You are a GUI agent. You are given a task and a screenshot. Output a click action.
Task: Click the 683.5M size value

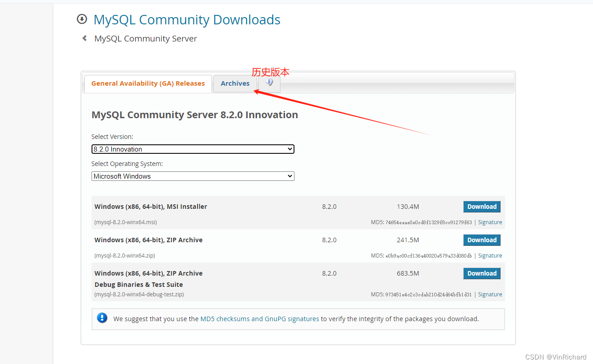[408, 273]
